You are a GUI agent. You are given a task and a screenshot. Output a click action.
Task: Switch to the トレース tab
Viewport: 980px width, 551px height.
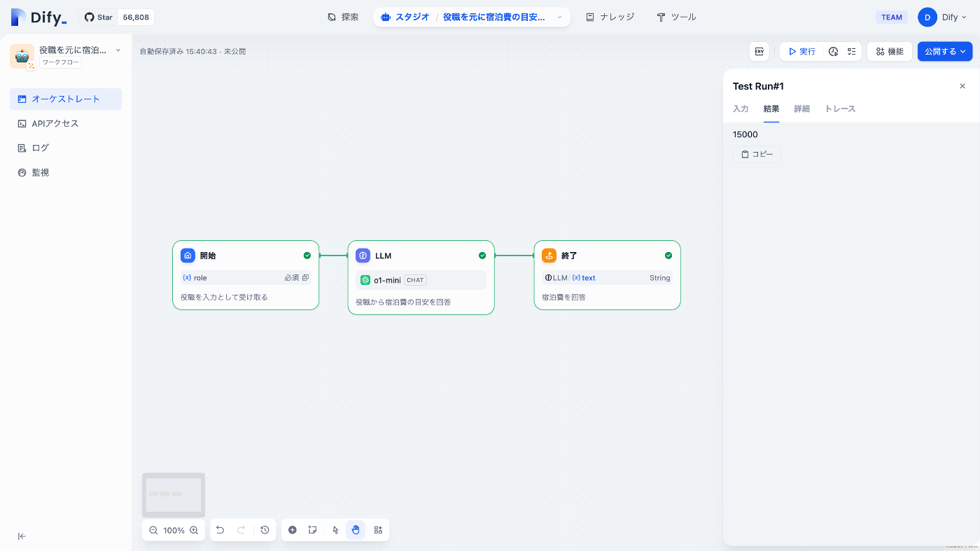coord(840,109)
